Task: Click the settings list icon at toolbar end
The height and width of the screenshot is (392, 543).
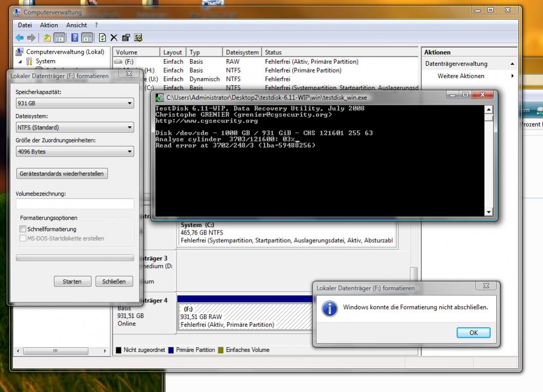Action: tap(138, 38)
